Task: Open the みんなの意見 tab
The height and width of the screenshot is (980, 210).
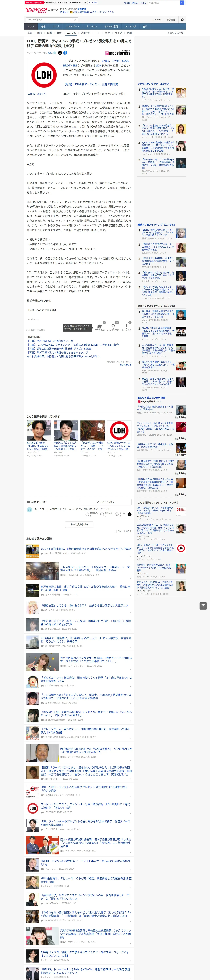Action: 111,27
